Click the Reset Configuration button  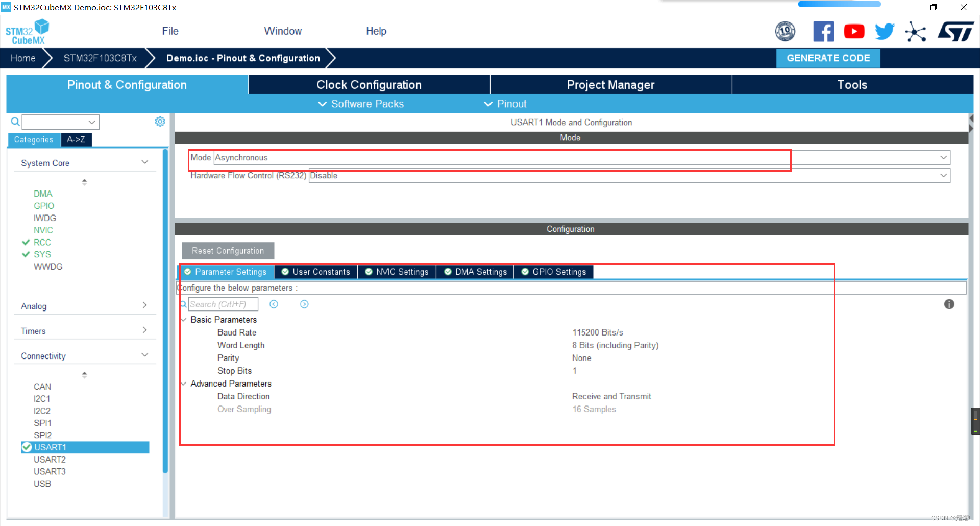[x=228, y=251]
